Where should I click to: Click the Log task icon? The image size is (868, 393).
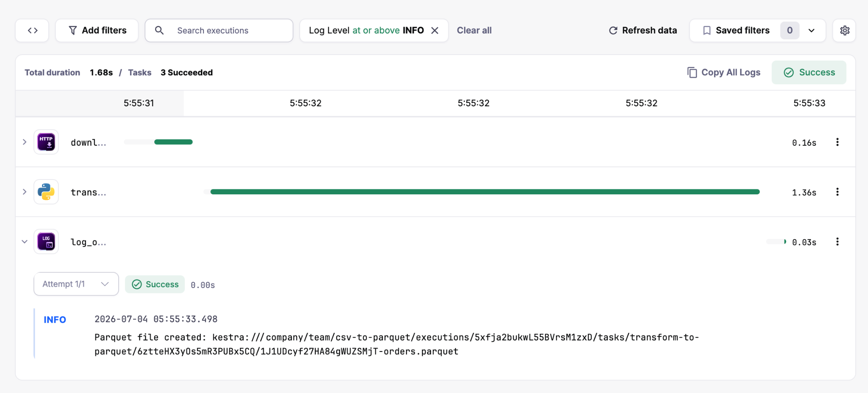click(x=46, y=242)
